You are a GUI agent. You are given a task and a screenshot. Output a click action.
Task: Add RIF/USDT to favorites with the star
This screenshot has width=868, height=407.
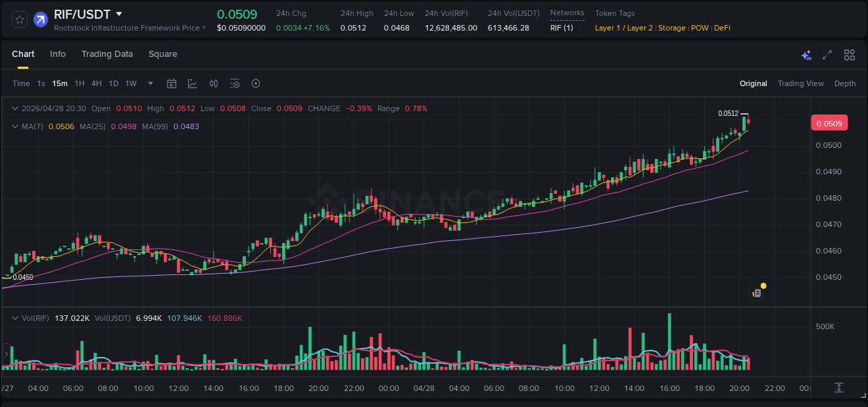point(20,19)
